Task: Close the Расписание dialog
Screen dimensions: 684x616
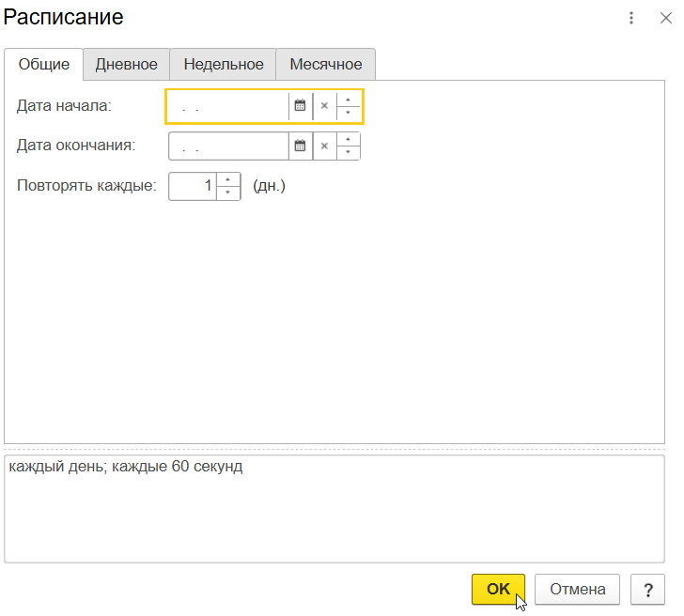Action: point(665,18)
